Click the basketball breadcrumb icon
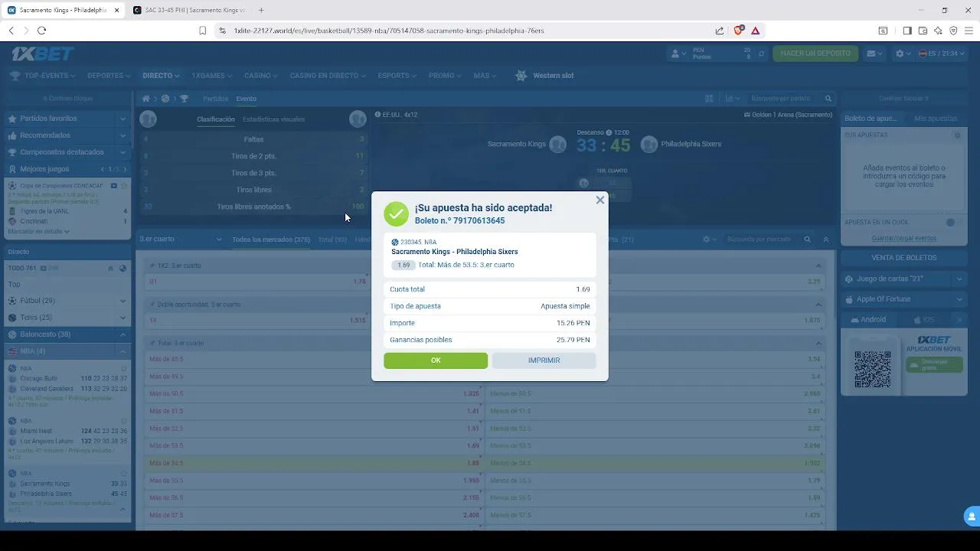 point(165,99)
